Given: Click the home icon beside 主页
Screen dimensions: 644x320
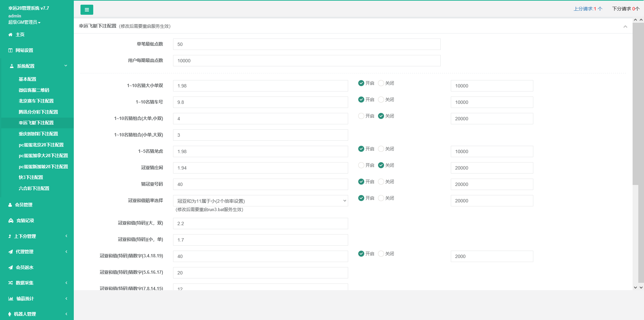Looking at the screenshot, I should click(10, 35).
